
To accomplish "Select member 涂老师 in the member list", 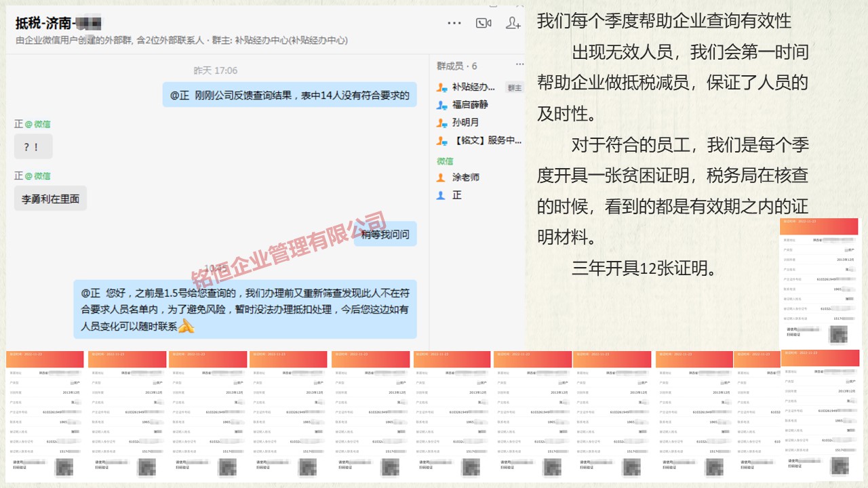I will pyautogui.click(x=465, y=177).
